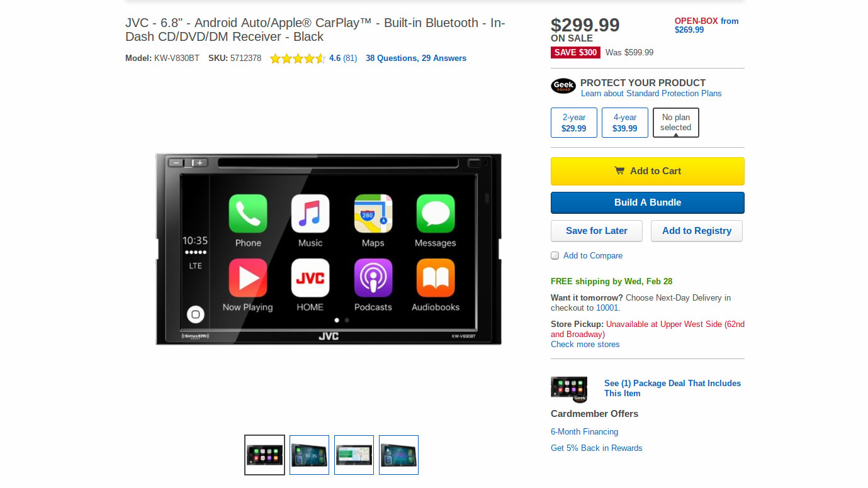The width and height of the screenshot is (868, 488).
Task: Click the orange Audiobooks icon
Action: point(436,278)
